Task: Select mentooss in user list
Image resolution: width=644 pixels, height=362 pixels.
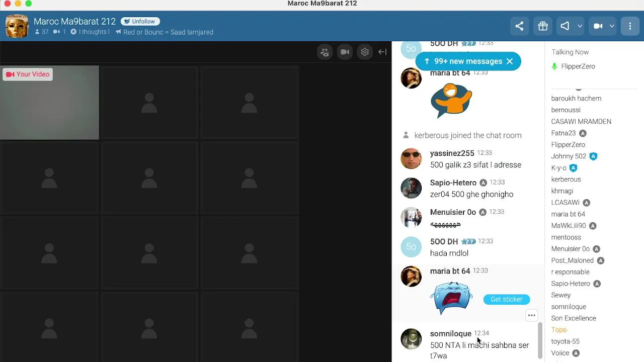Action: pyautogui.click(x=566, y=237)
